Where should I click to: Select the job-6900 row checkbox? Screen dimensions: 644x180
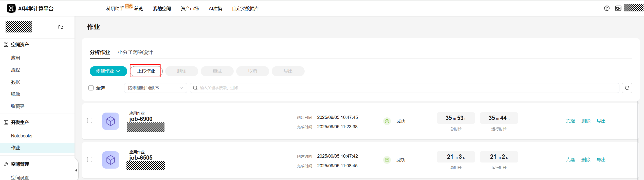coord(90,120)
